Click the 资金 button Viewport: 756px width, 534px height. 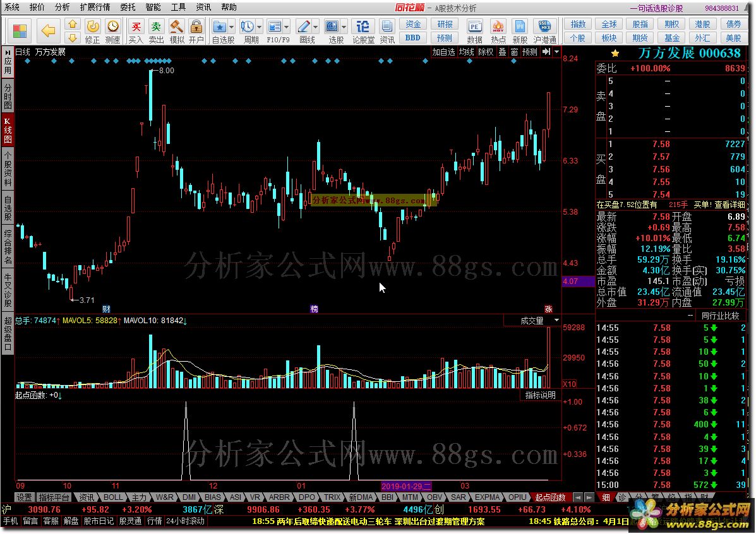coord(412,24)
